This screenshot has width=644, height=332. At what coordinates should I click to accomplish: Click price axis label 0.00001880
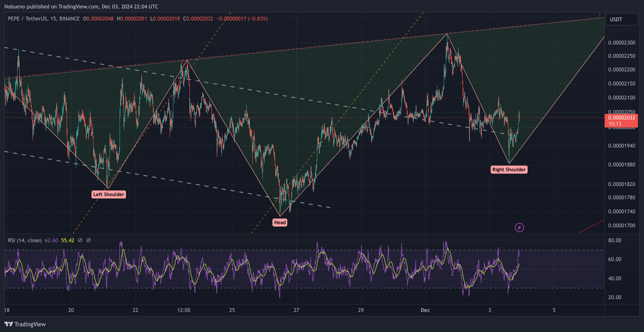pyautogui.click(x=622, y=164)
